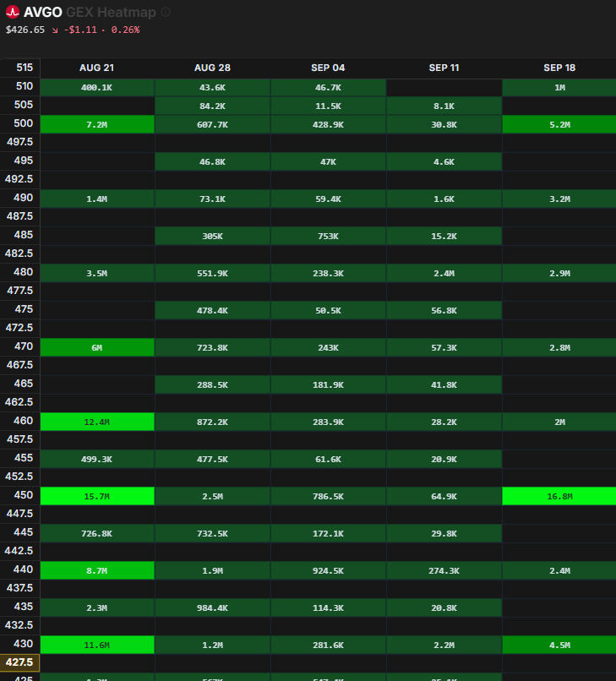Image resolution: width=616 pixels, height=681 pixels.
Task: Click the Broadcom AVGO logo icon
Action: 13,12
